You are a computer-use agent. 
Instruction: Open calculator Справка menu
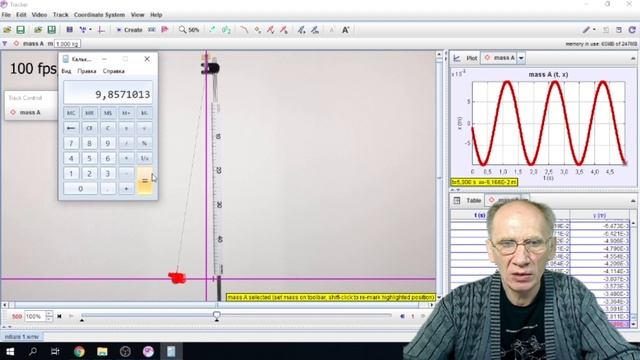click(x=113, y=71)
